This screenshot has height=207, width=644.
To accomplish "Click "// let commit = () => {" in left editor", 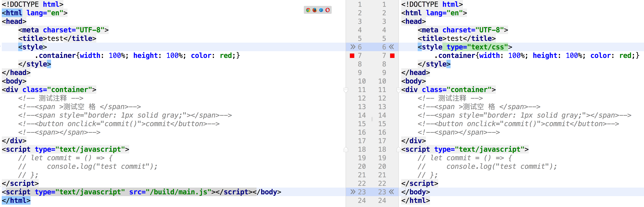I will click(x=65, y=158).
